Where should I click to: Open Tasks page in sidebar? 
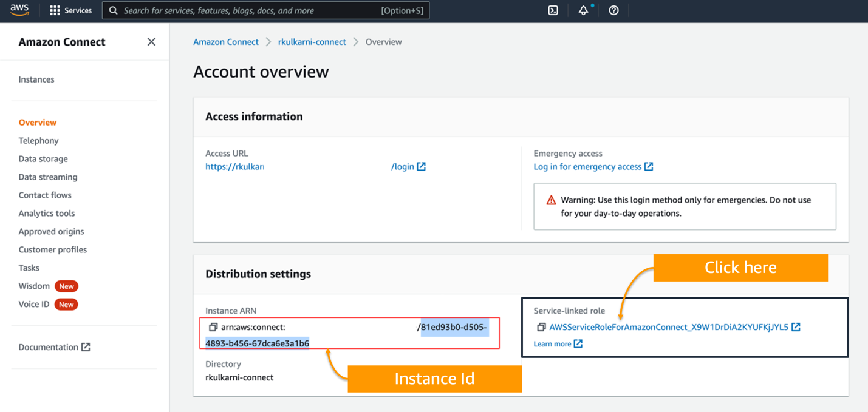[29, 268]
